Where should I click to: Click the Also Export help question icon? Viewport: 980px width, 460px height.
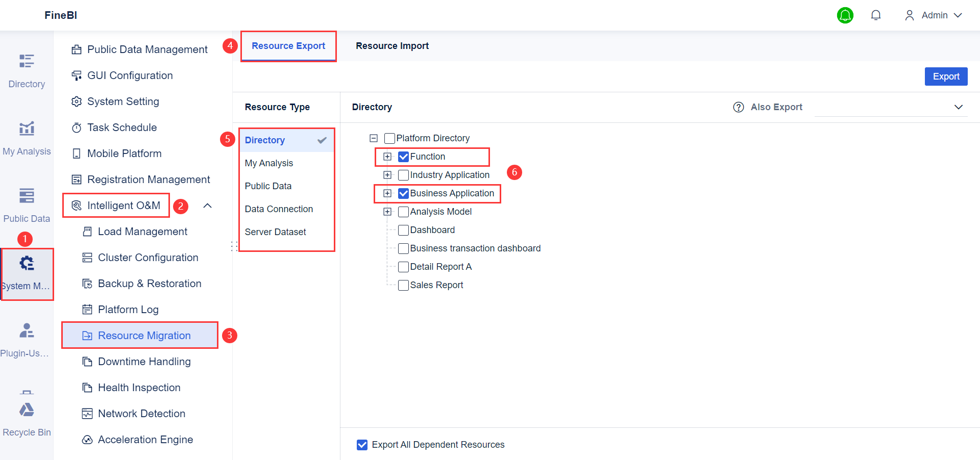point(739,107)
